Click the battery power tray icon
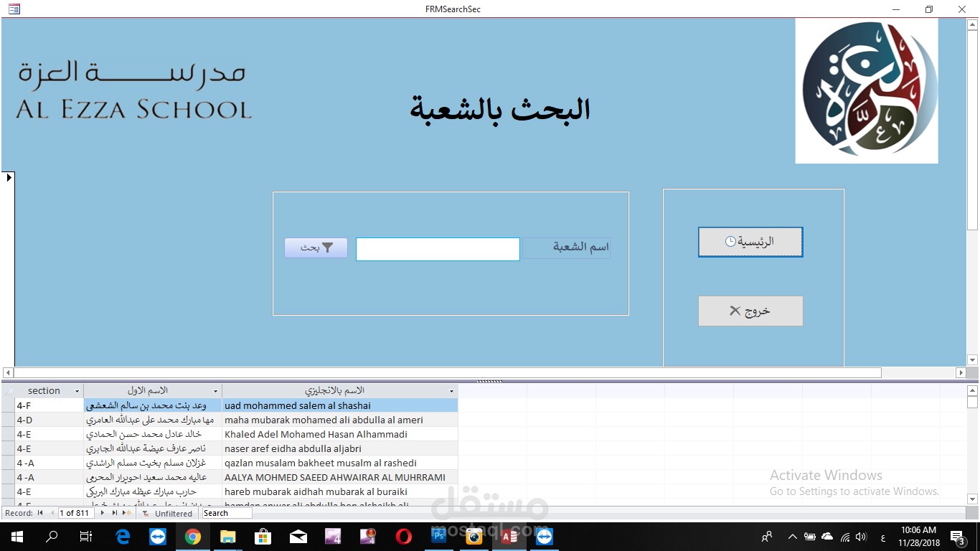 tap(809, 536)
